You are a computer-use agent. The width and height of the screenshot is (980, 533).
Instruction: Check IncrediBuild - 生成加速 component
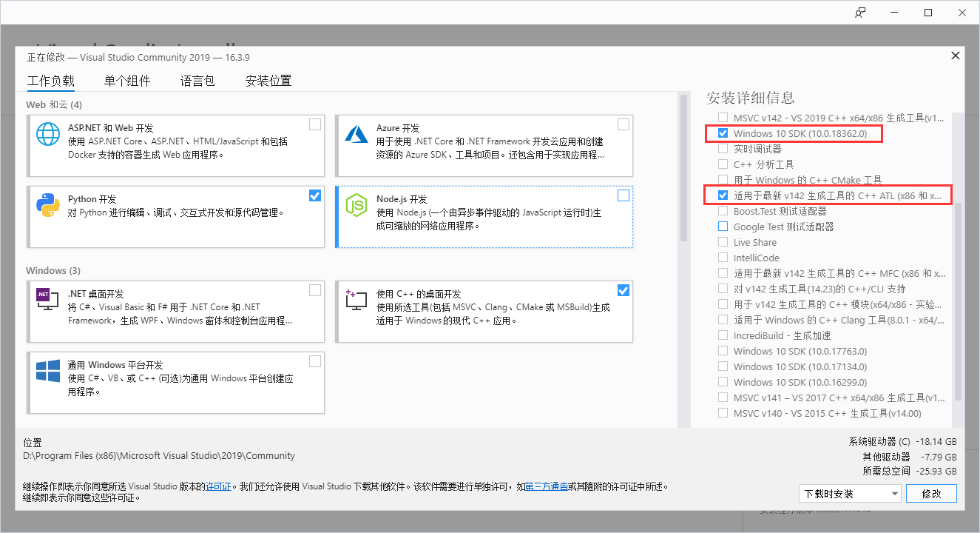pyautogui.click(x=723, y=335)
